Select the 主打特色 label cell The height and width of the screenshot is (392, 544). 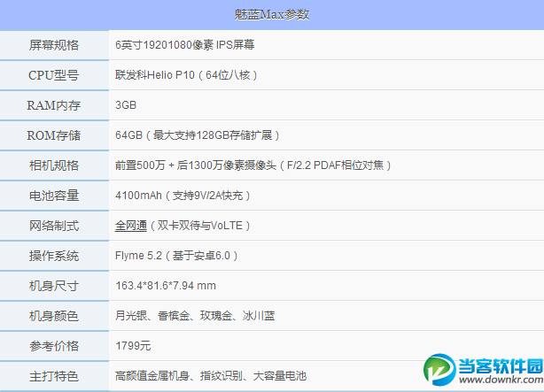click(x=54, y=376)
